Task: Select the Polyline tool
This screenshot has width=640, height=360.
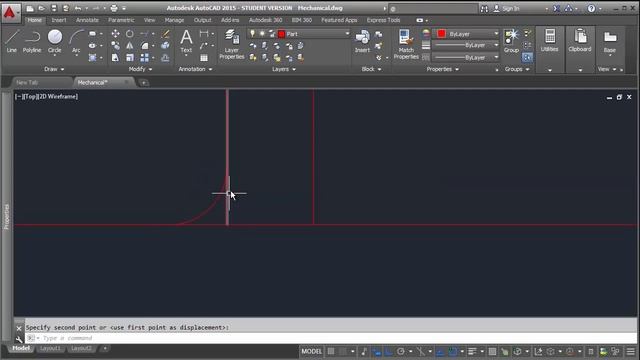Action: [32, 41]
